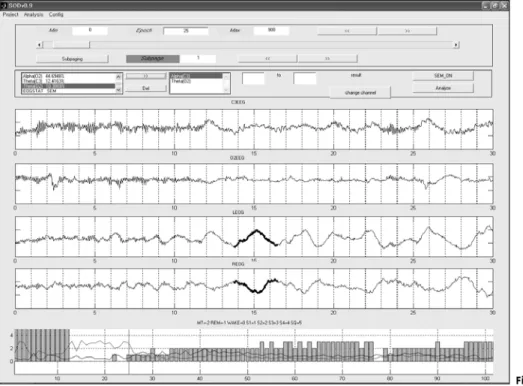Click the >> add-feature button
This screenshot has height=386, width=523.
click(x=146, y=76)
